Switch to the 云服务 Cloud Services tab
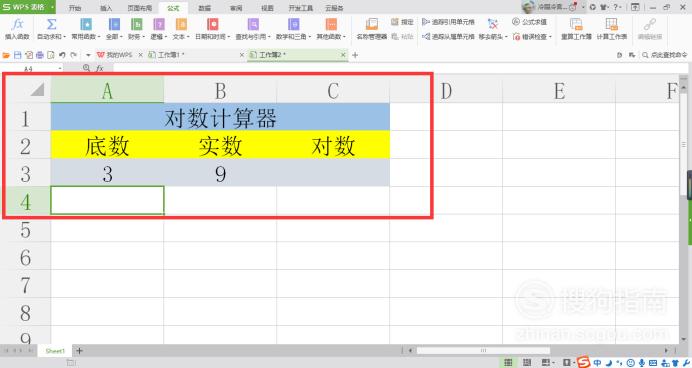692x368 pixels. click(x=334, y=8)
